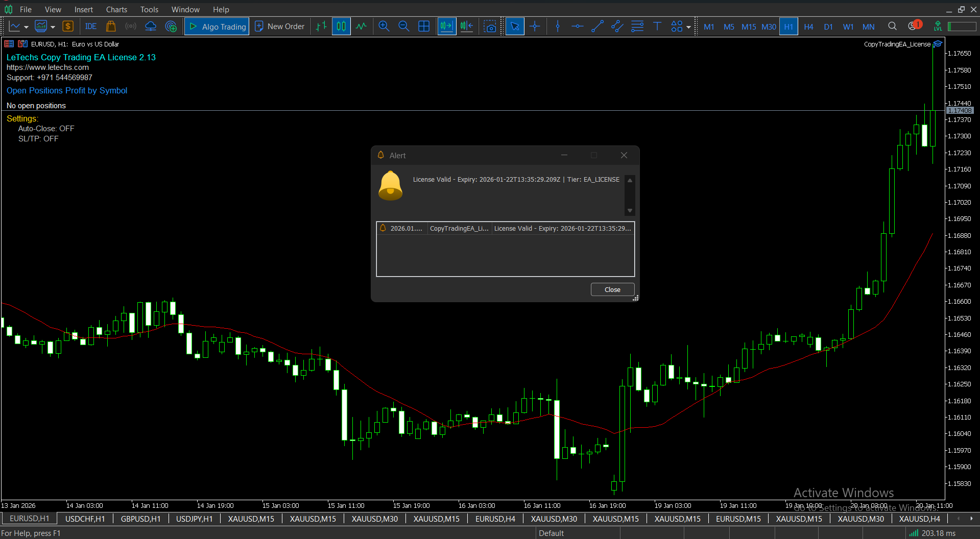Viewport: 980px width, 539px height.
Task: Open search with magnifier icon
Action: tap(892, 27)
